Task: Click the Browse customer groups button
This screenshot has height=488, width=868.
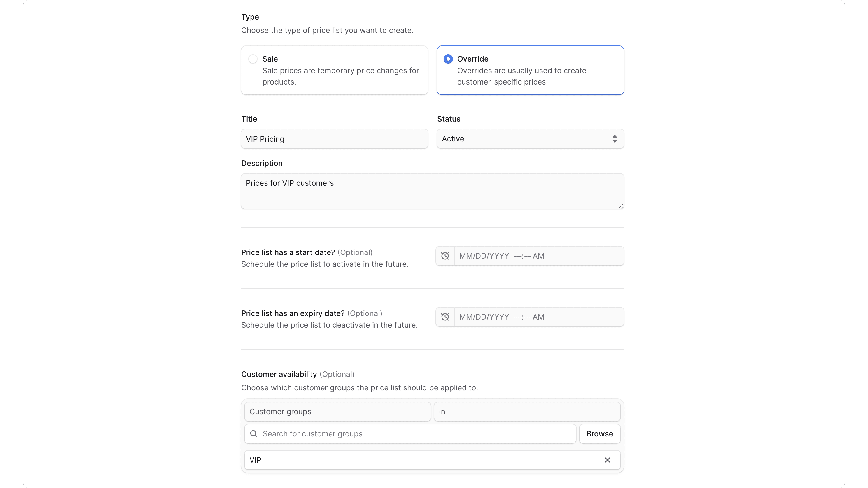Action: click(x=599, y=434)
